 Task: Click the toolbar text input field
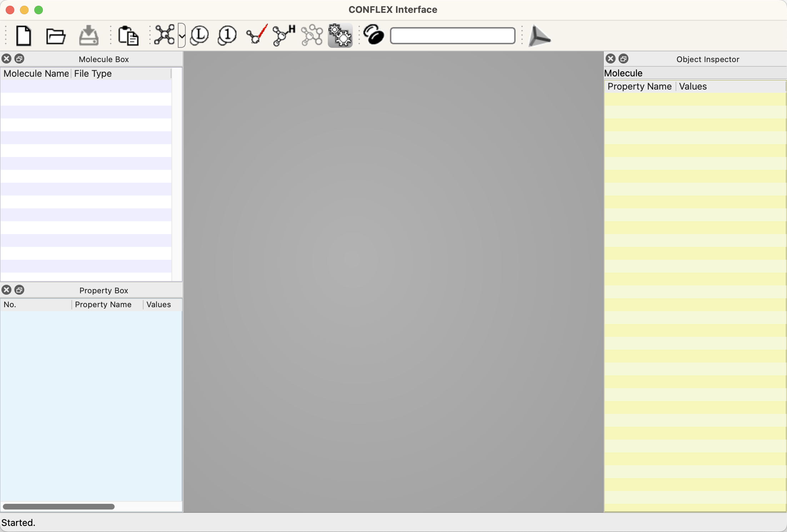click(452, 36)
